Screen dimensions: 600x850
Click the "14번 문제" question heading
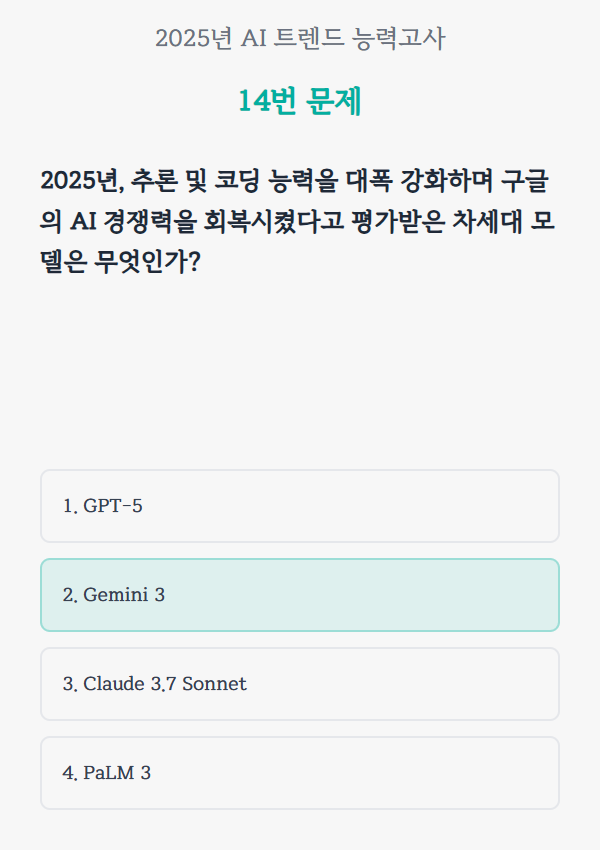point(300,102)
